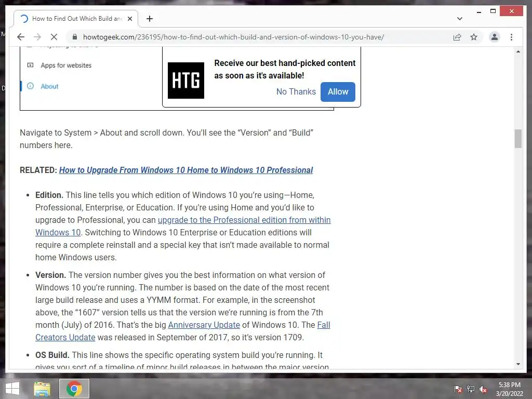Click the Version bullet heading
The image size is (532, 399).
click(x=50, y=275)
